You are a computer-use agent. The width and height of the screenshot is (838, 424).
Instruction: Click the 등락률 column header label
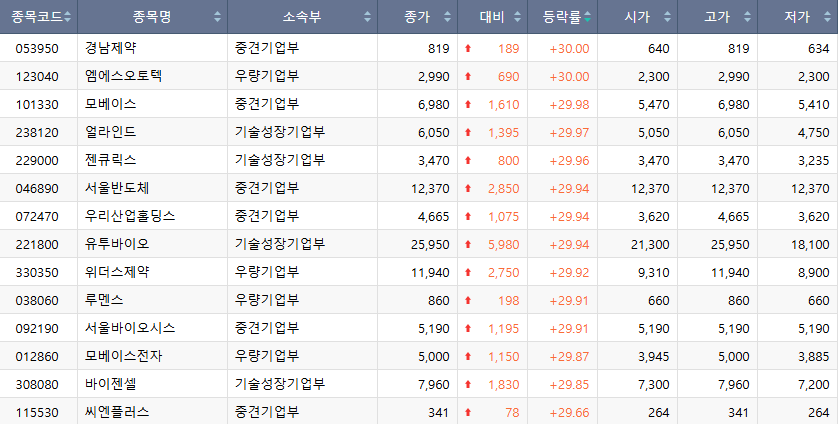pyautogui.click(x=562, y=17)
